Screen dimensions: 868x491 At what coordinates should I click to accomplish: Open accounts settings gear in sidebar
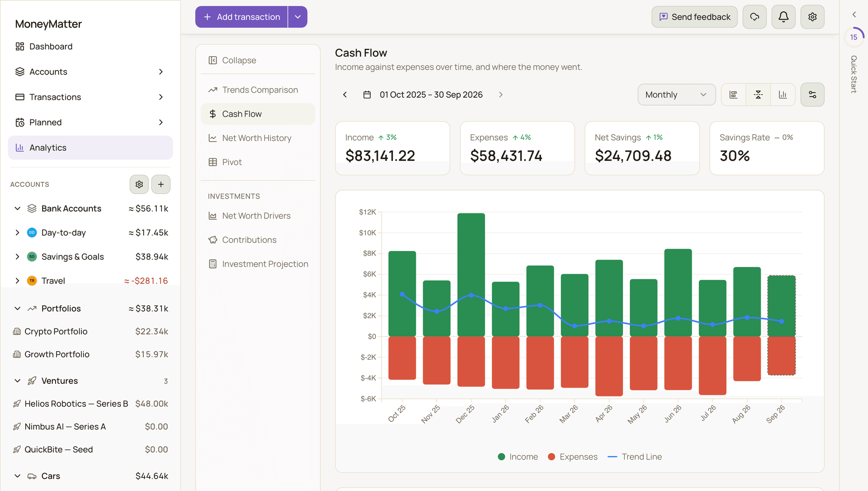(139, 184)
